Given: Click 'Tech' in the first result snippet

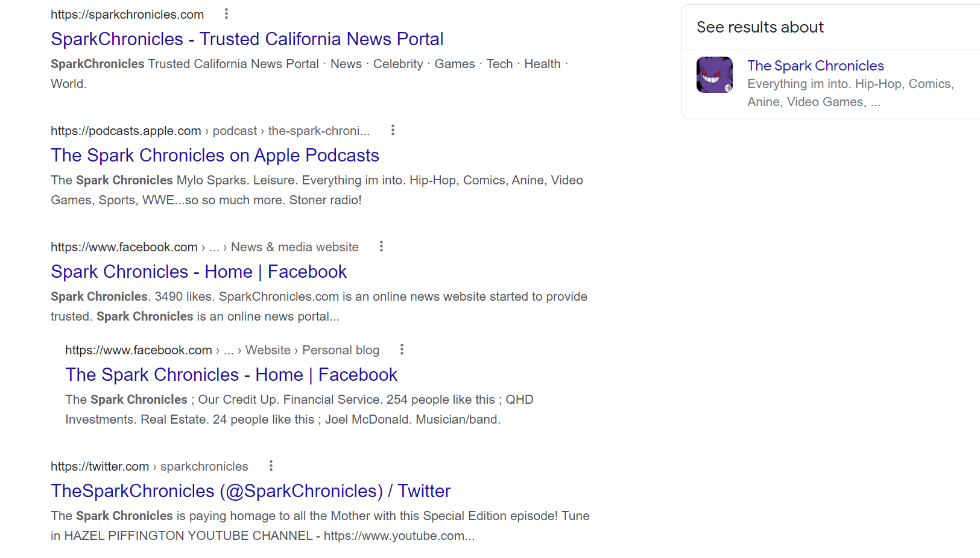Looking at the screenshot, I should click(499, 64).
